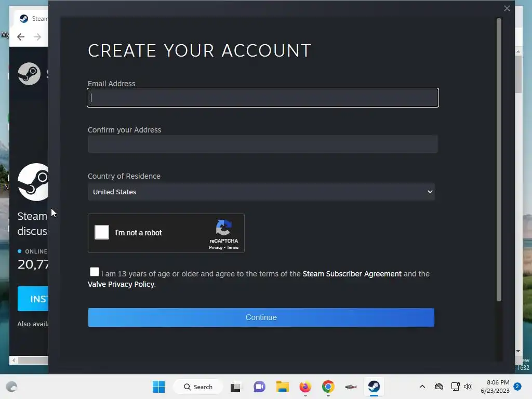This screenshot has height=399, width=532.
Task: Click the background page scrollbar up arrow
Action: pyautogui.click(x=518, y=51)
